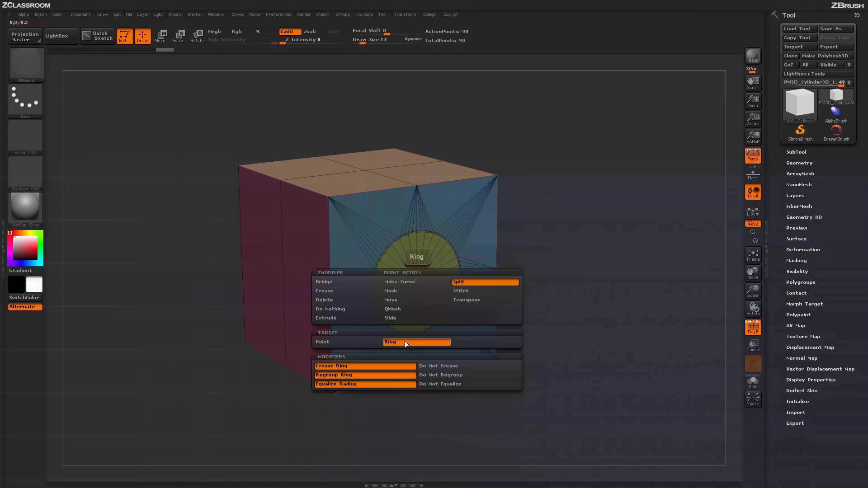Viewport: 868px width, 488px height.
Task: Toggle Persp perspective view
Action: (x=753, y=155)
